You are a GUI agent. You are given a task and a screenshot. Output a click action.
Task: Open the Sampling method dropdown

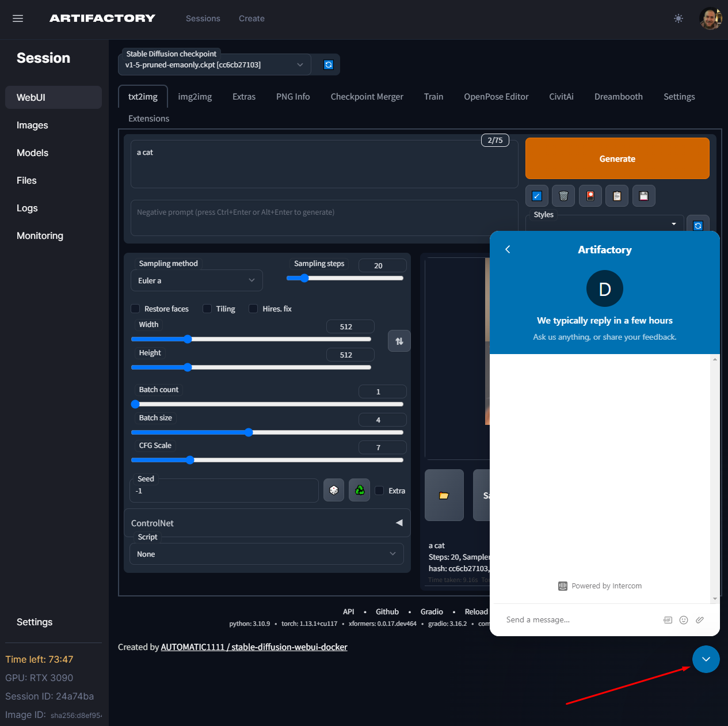tap(197, 280)
